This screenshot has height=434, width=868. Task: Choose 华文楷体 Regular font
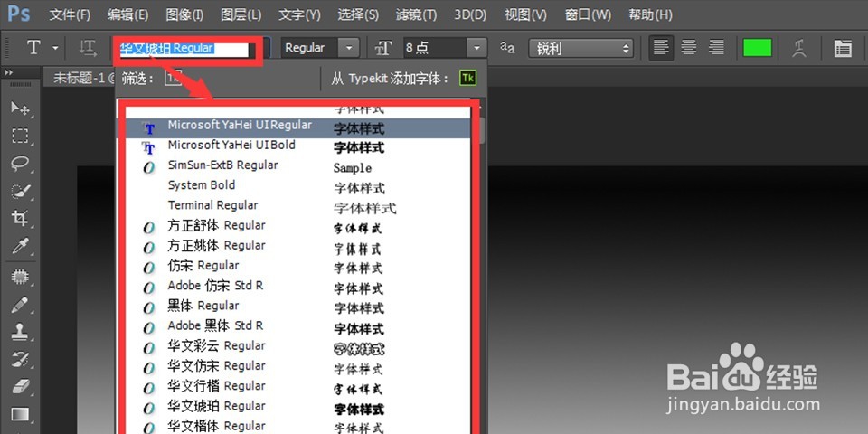(x=297, y=428)
